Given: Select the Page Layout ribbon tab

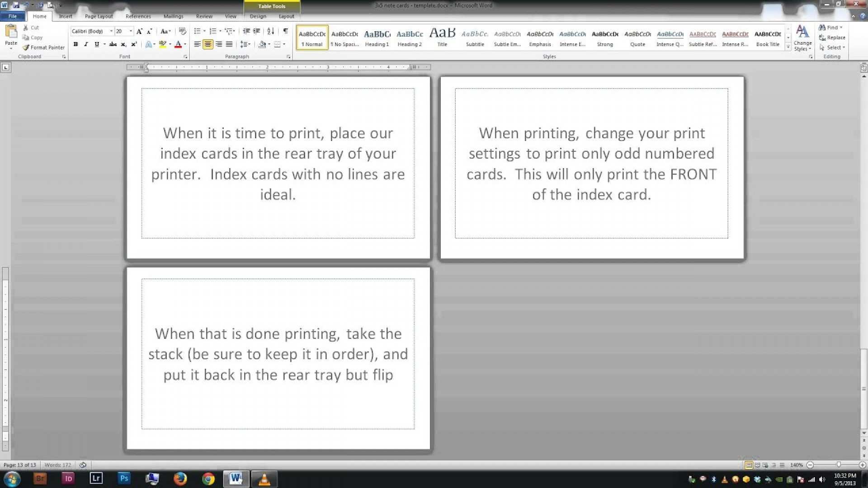Looking at the screenshot, I should click(99, 16).
